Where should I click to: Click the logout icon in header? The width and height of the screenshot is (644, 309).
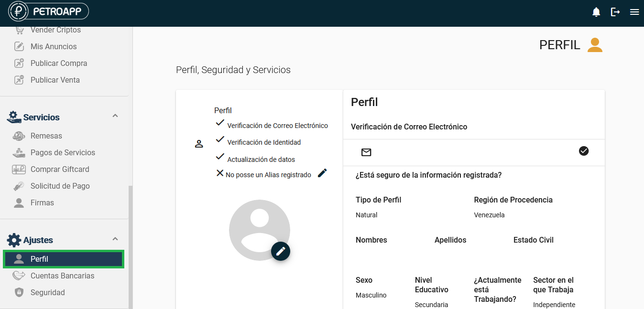pos(615,12)
